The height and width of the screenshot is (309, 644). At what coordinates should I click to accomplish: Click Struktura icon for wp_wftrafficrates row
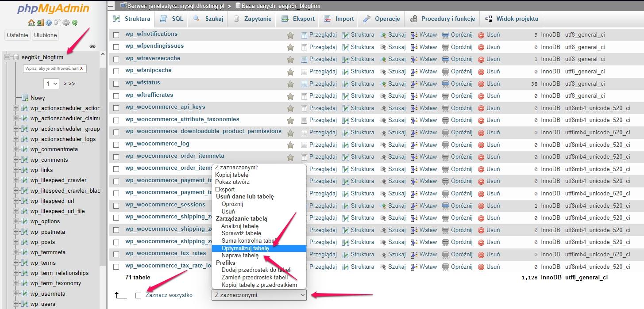click(346, 96)
